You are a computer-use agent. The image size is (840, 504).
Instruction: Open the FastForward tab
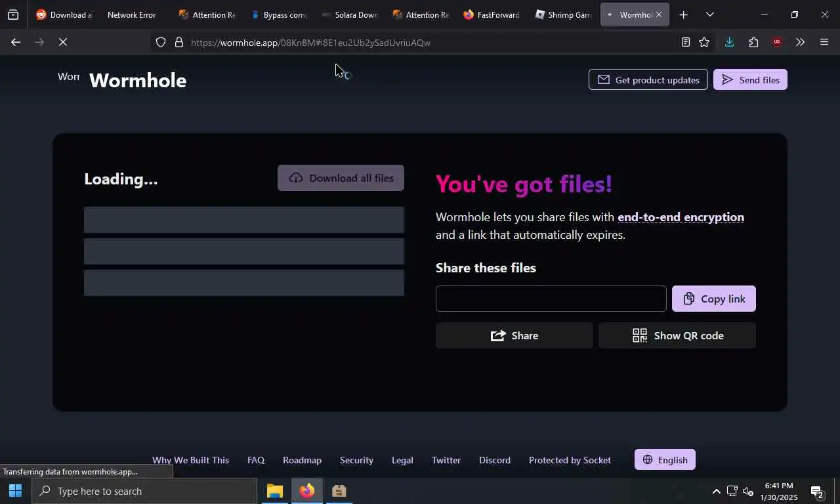click(492, 14)
